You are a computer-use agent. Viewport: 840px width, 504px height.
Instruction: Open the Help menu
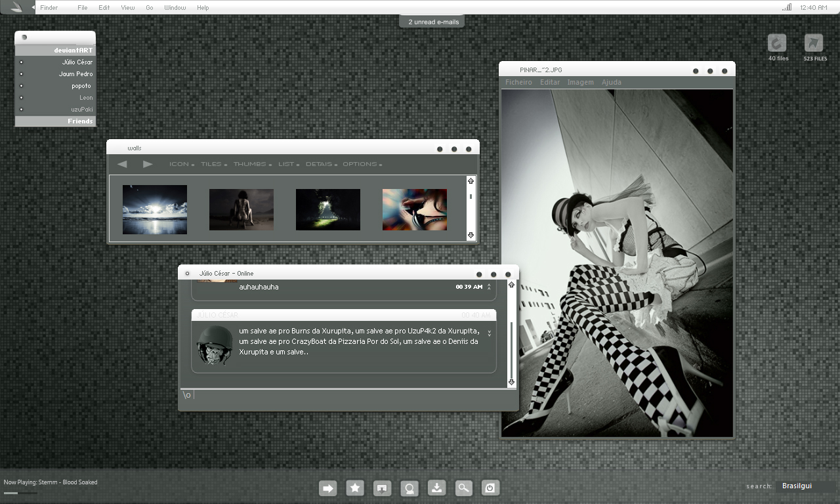pos(203,7)
